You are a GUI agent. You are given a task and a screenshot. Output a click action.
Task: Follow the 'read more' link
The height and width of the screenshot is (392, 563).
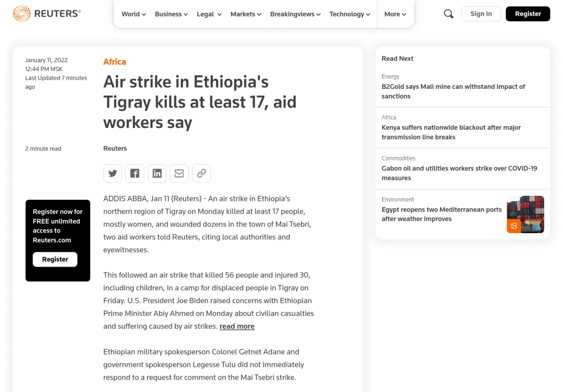coord(237,326)
